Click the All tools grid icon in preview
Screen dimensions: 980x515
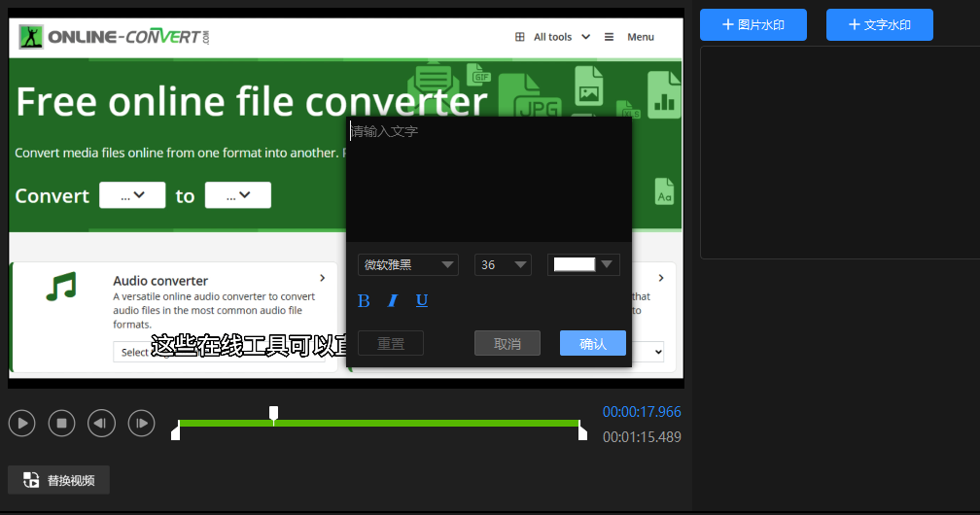tap(520, 37)
